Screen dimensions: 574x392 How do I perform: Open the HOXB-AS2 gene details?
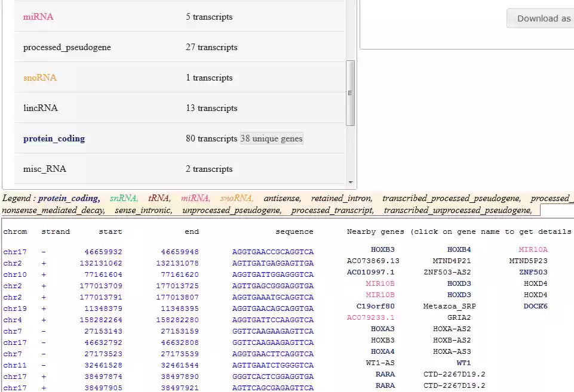(452, 340)
